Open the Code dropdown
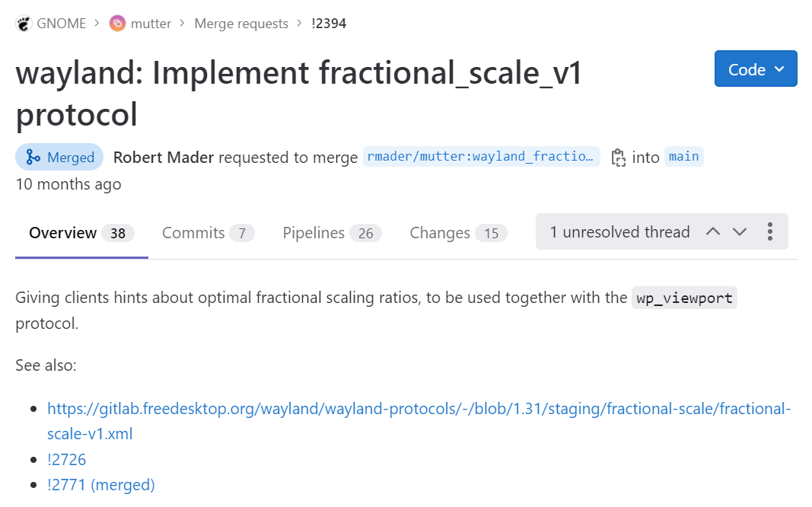Screen dimensions: 812x507 point(755,69)
